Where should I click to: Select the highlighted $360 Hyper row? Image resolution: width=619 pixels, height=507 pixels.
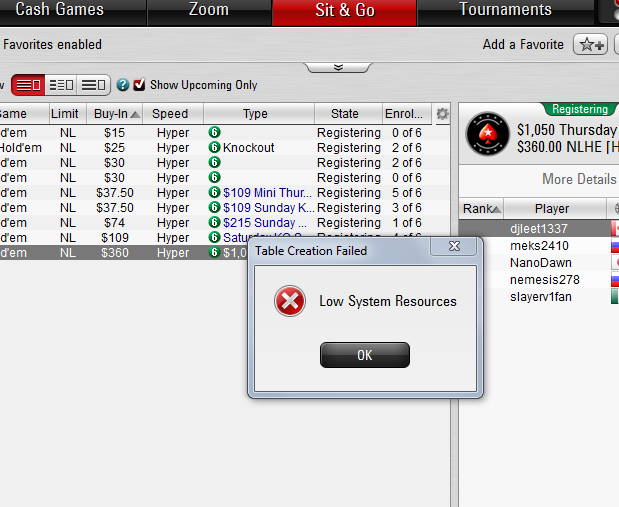(123, 253)
